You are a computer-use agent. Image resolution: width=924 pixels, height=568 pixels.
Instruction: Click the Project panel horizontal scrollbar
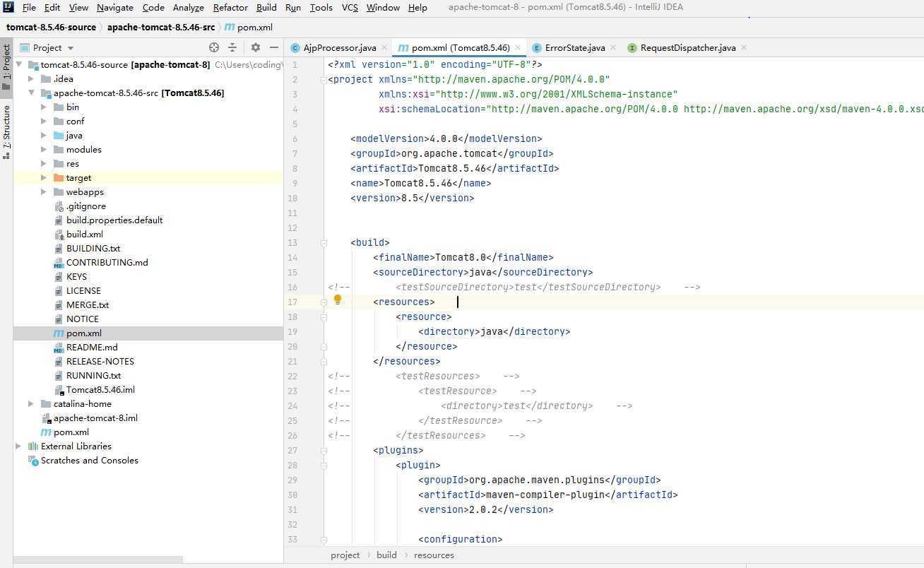(98, 560)
